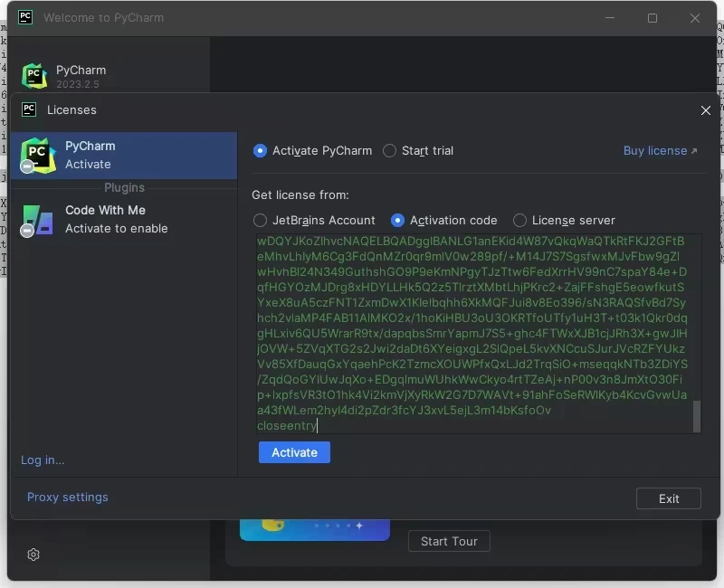Select Code With Me plugin entry
Screen dimensions: 724x588
click(124, 219)
